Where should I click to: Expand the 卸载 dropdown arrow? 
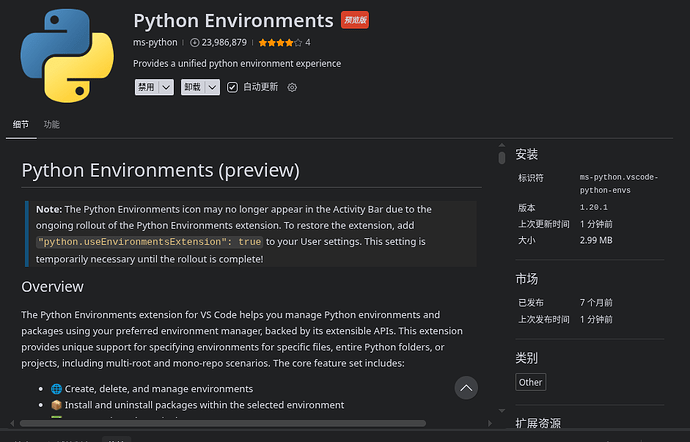click(x=212, y=87)
